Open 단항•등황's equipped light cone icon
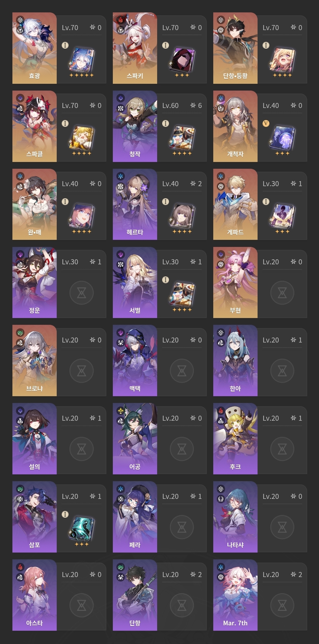319x644 pixels. (x=282, y=60)
